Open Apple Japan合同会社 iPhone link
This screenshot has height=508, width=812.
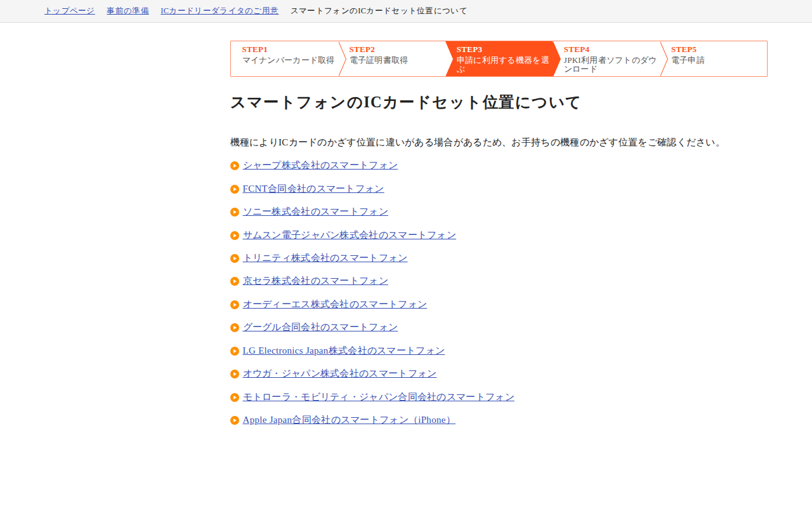tap(349, 420)
